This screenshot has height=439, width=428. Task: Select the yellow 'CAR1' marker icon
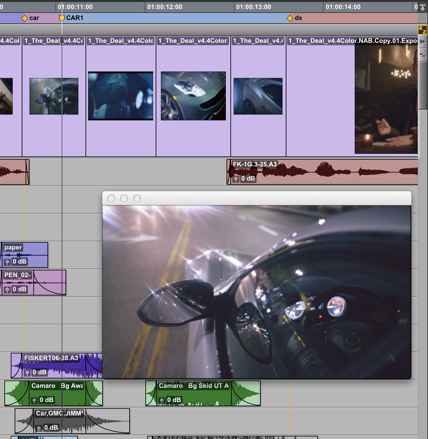click(61, 18)
